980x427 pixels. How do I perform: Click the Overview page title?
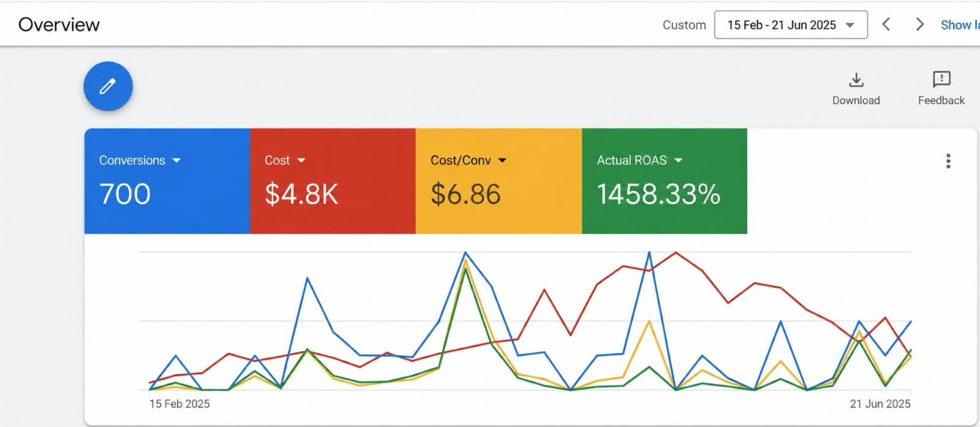(x=59, y=25)
